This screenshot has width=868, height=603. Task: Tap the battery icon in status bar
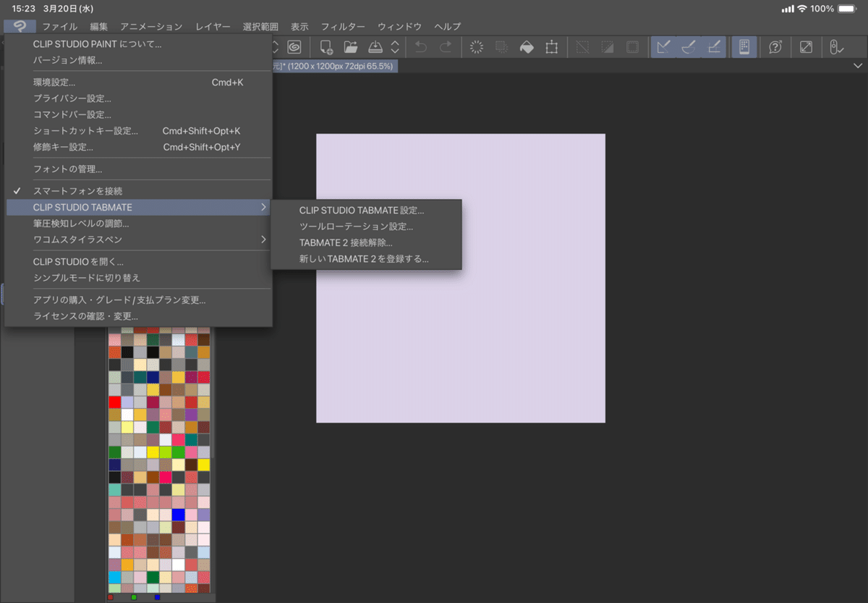[x=847, y=9]
